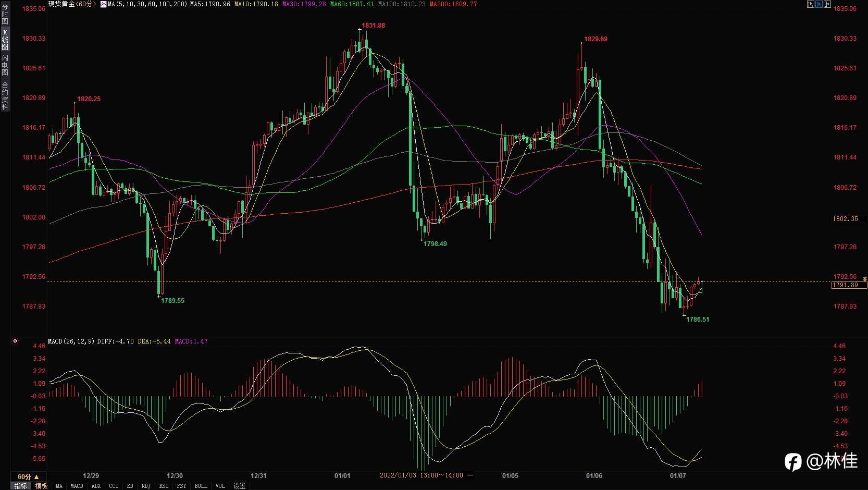
Task: Click the first chart scale icon in the top-right toolbar
Action: click(x=811, y=4)
